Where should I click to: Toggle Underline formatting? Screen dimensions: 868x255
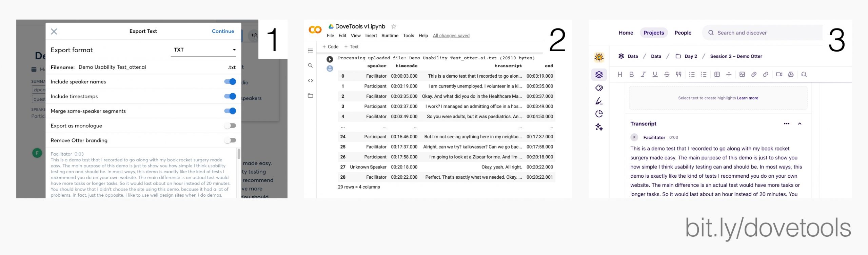point(655,75)
